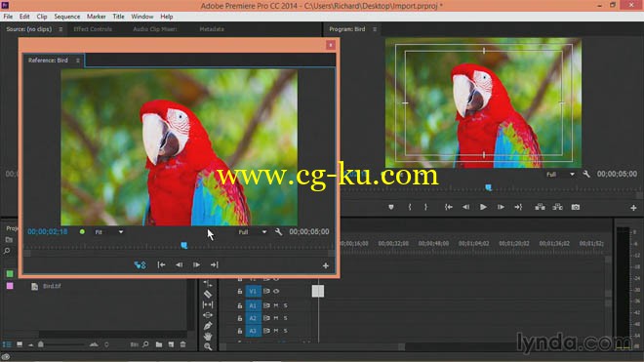
Task: Export frame with camera icon
Action: point(576,207)
